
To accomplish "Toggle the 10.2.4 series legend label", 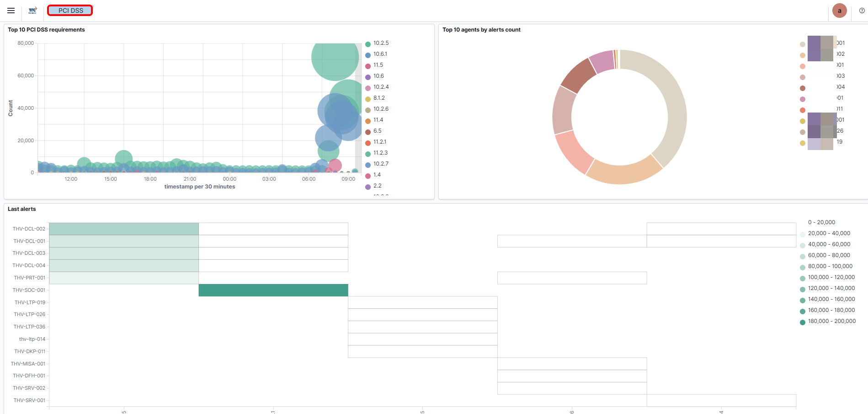I will point(381,87).
